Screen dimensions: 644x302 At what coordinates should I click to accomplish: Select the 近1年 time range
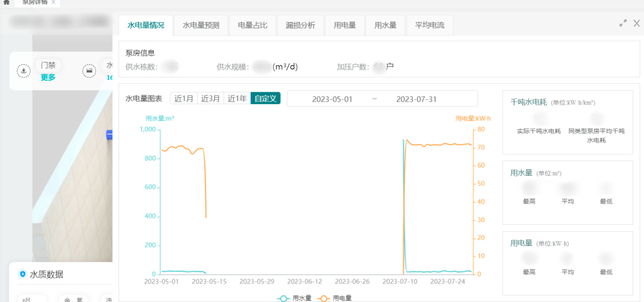[x=237, y=99]
